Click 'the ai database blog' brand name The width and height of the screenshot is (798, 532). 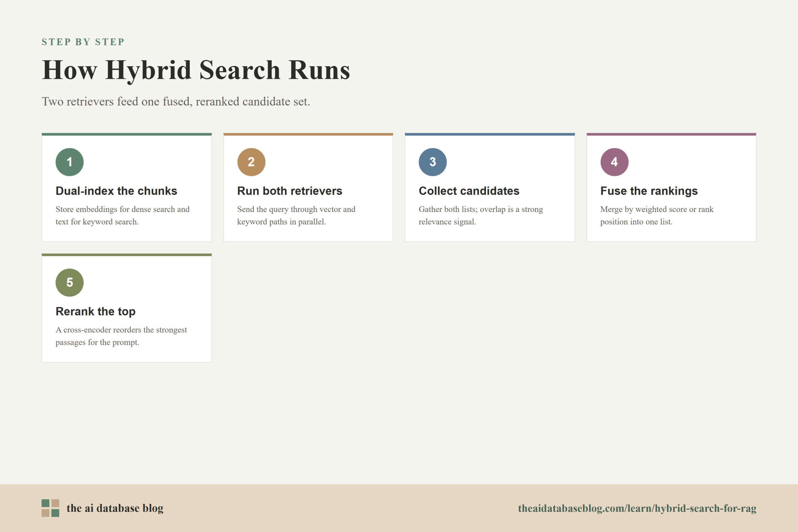pos(115,508)
